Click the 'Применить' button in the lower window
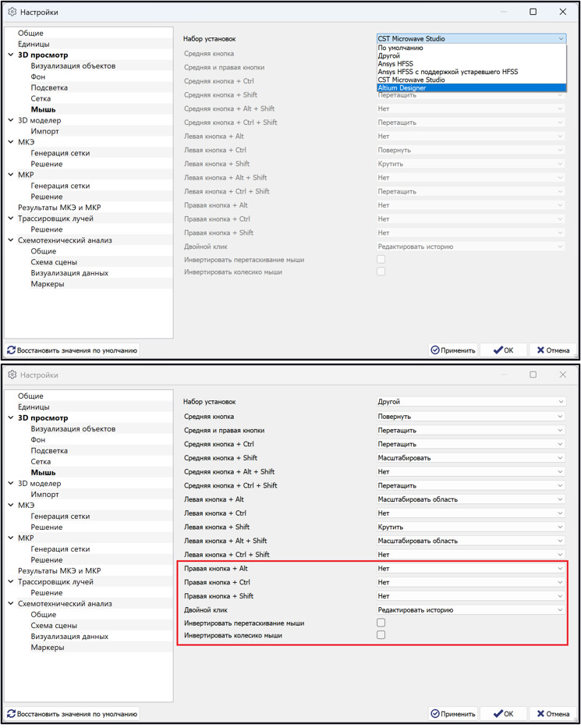 click(452, 714)
